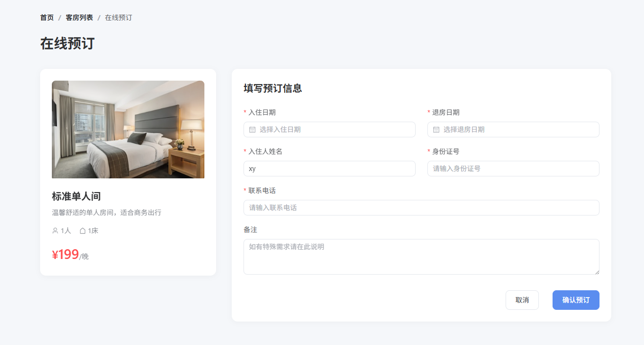Click the textarea resize handle corner
The width and height of the screenshot is (644, 345).
(597, 272)
